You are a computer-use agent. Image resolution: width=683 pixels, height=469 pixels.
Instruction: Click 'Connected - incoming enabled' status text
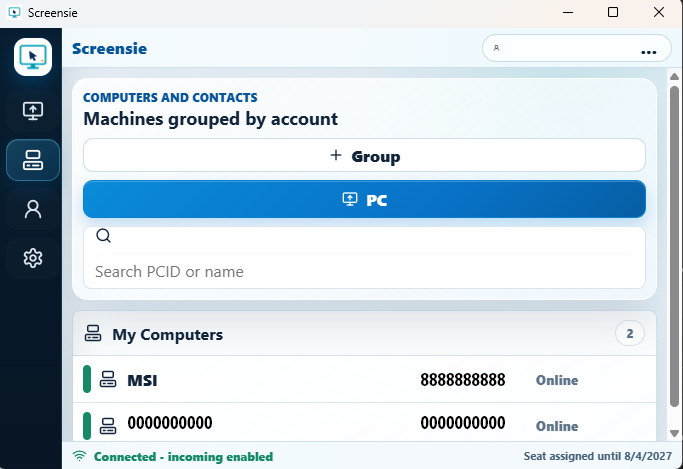[x=183, y=456]
